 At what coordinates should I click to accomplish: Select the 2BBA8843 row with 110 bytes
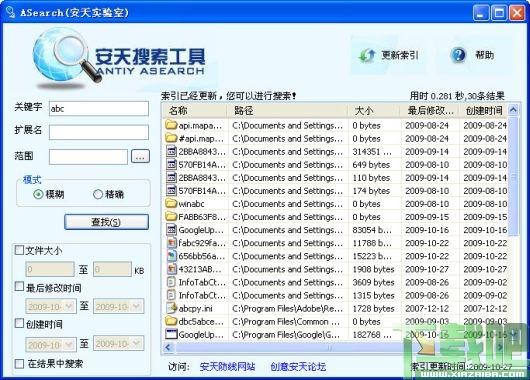(337, 177)
